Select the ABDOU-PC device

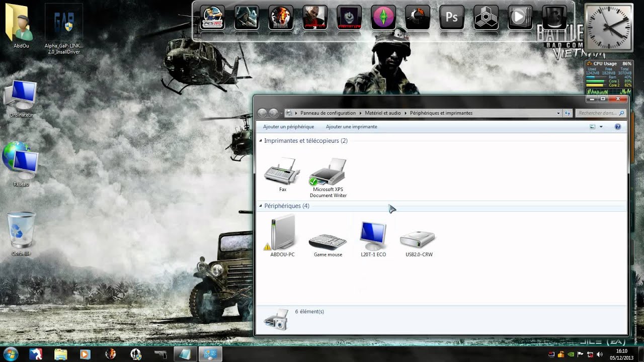(282, 236)
